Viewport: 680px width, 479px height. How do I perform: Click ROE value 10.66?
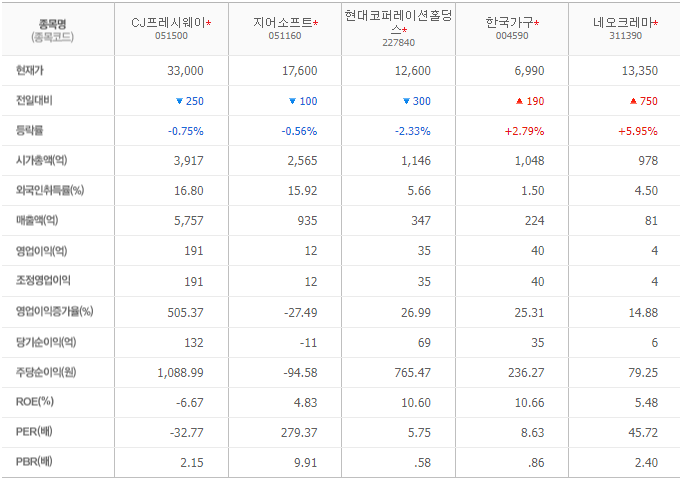[x=529, y=403]
